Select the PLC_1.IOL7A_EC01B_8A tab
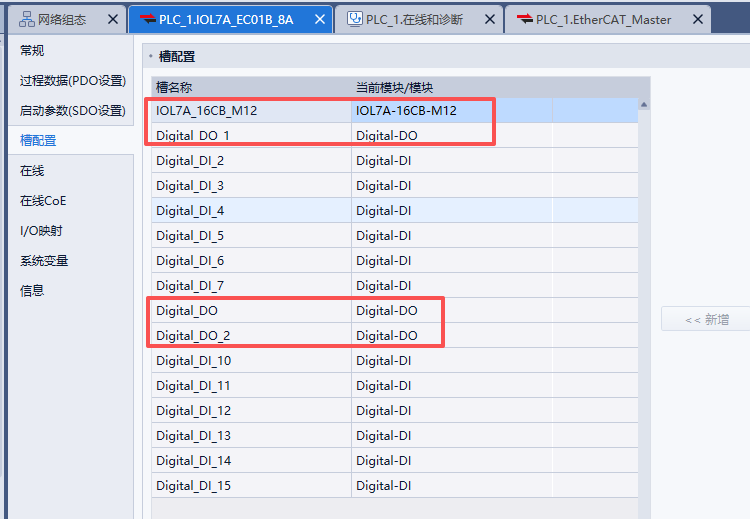This screenshot has width=750, height=519. pos(231,20)
